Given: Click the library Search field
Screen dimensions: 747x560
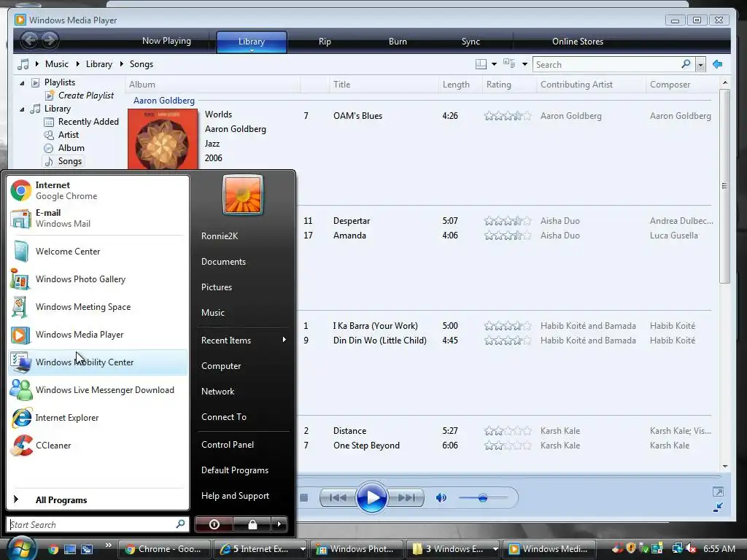Looking at the screenshot, I should click(x=608, y=64).
